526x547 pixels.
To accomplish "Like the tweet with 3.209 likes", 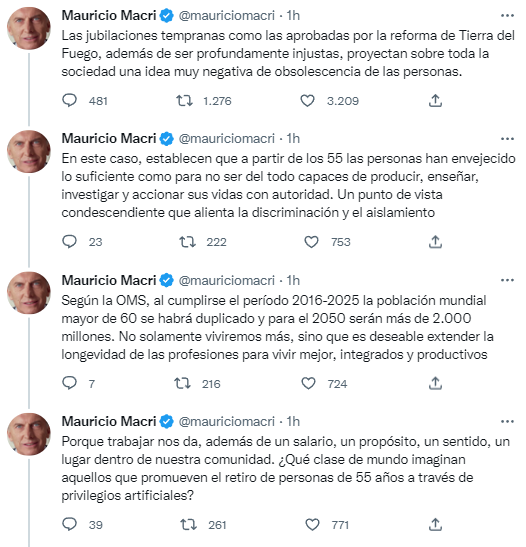I will point(307,101).
